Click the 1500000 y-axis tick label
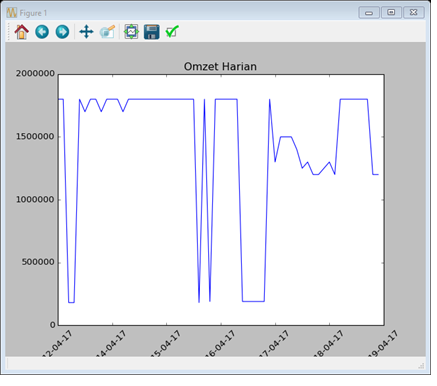437x386 pixels. coord(35,137)
